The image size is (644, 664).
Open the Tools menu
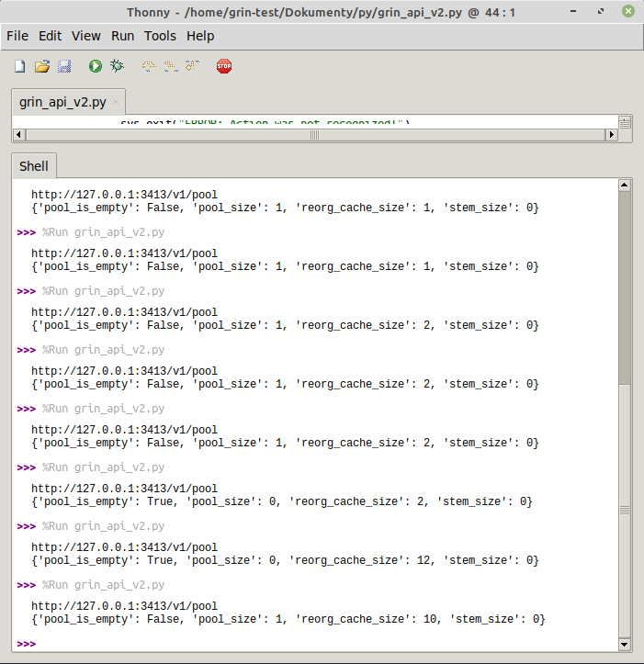coord(160,36)
